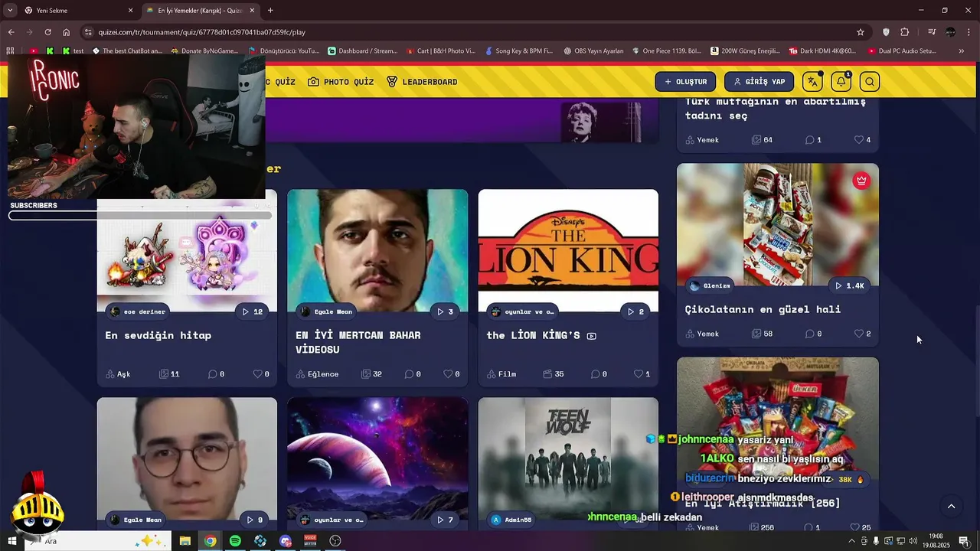980x551 pixels.
Task: Show more bookmarks chevron
Action: pos(962,51)
